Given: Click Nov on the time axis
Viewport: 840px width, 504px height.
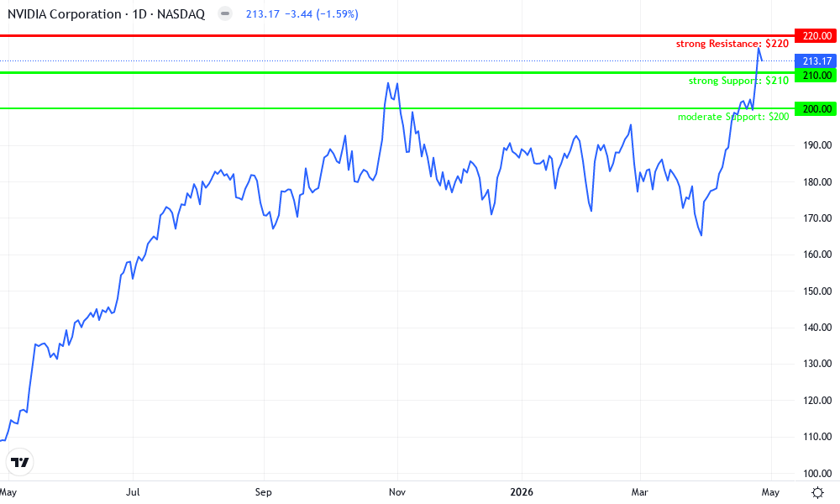Looking at the screenshot, I should point(396,492).
